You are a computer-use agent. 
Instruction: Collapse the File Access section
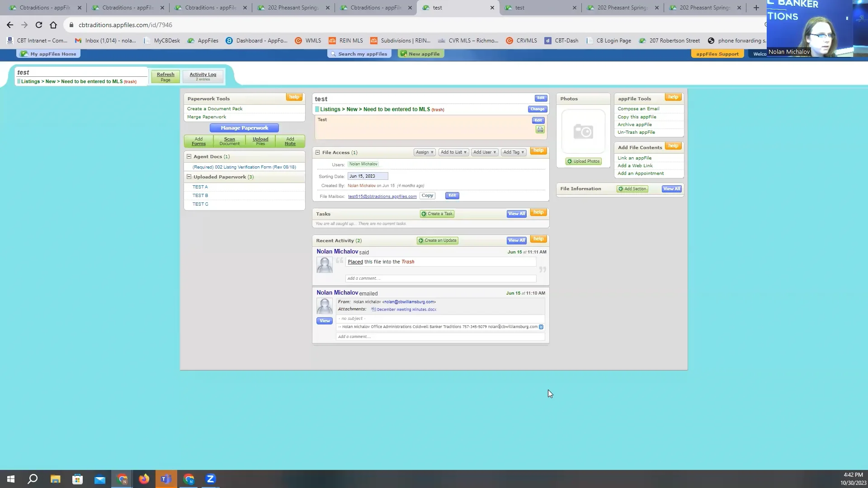(318, 152)
